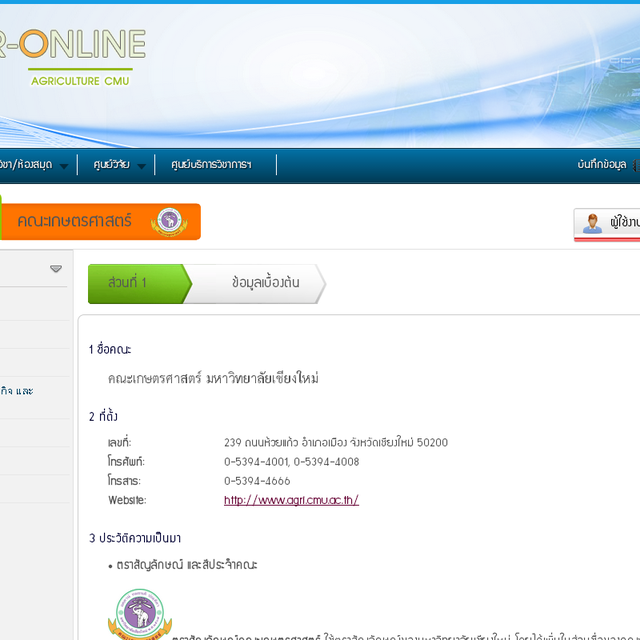Click the fax number 0-5394-4666
This screenshot has height=640, width=640.
(257, 481)
